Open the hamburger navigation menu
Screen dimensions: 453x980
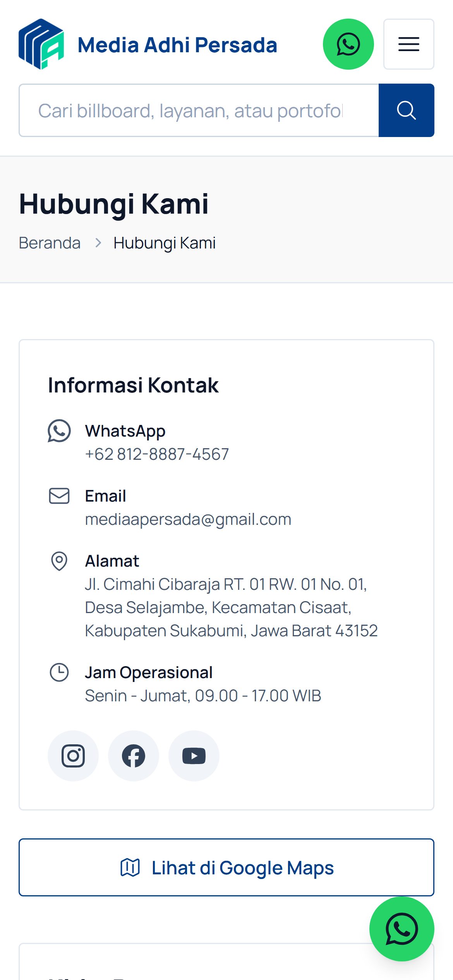click(409, 44)
